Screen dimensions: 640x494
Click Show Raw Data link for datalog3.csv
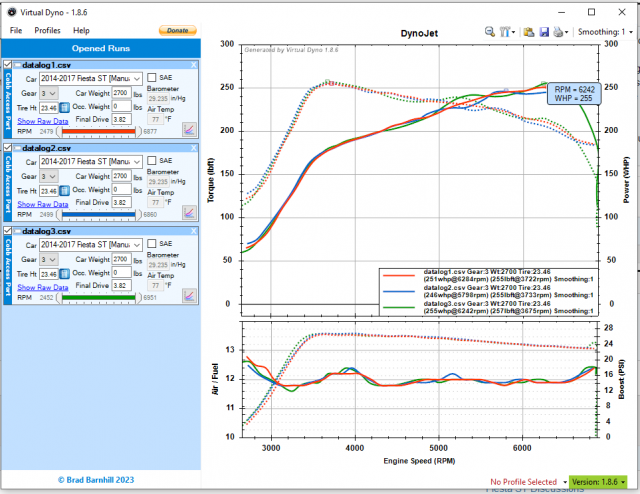point(42,287)
